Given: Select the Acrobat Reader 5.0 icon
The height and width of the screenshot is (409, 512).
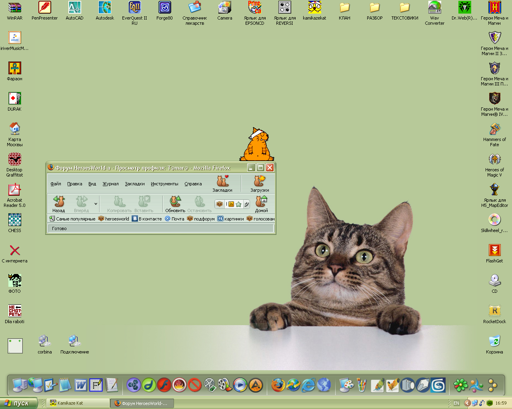Looking at the screenshot, I should (x=14, y=195).
